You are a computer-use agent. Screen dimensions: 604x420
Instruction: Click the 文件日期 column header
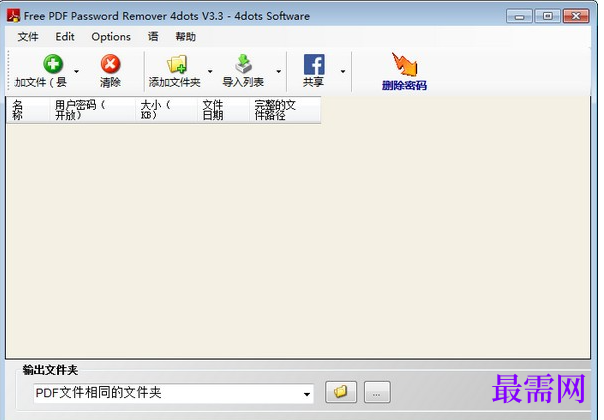click(x=223, y=110)
